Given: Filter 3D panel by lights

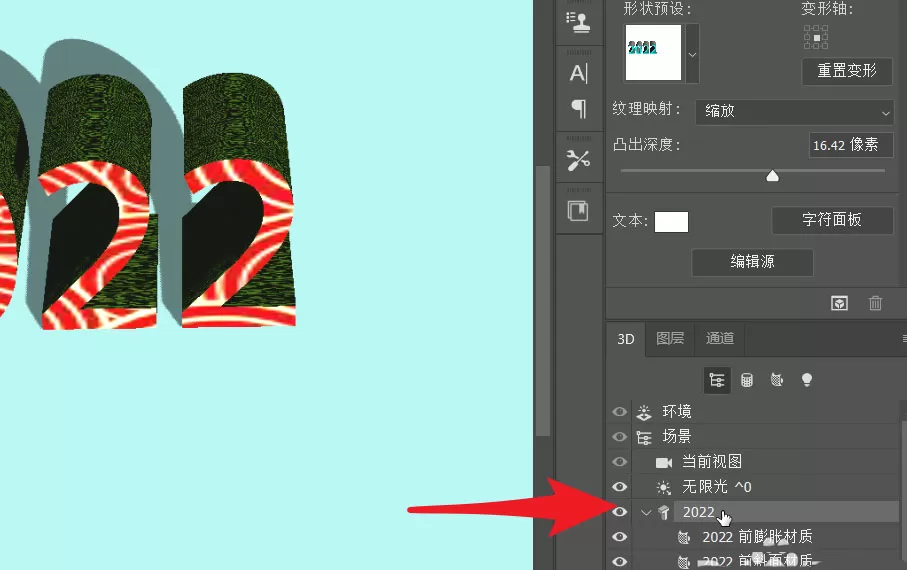Looking at the screenshot, I should (x=806, y=380).
